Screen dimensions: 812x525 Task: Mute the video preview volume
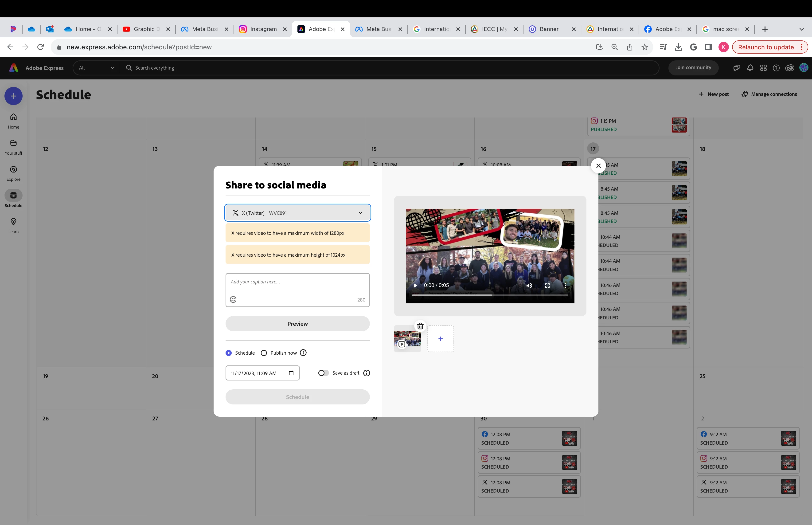tap(529, 285)
